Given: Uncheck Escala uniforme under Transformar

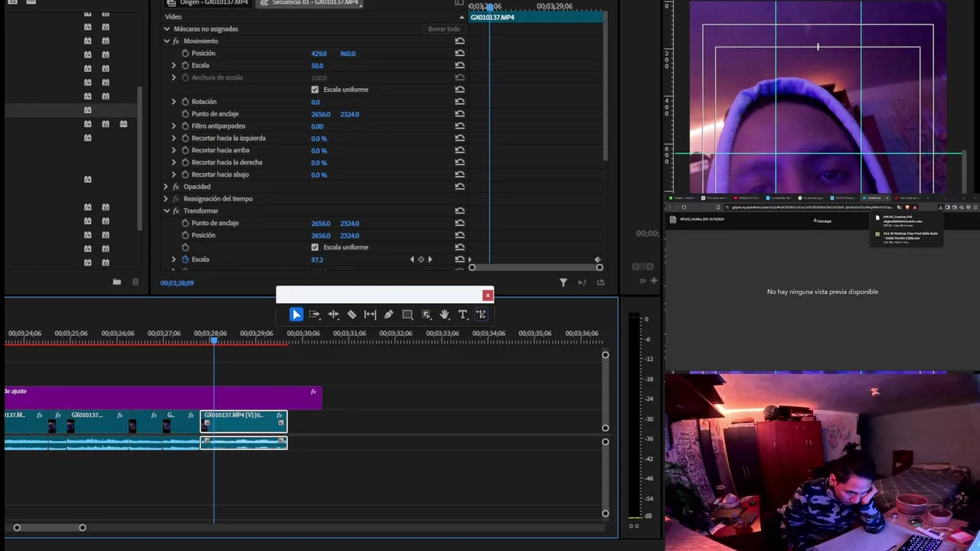Looking at the screenshot, I should [x=315, y=247].
